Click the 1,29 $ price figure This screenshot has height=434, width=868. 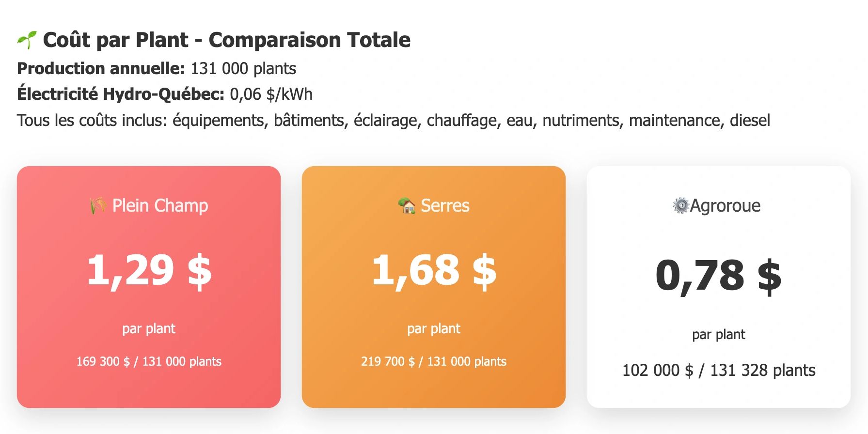[149, 271]
